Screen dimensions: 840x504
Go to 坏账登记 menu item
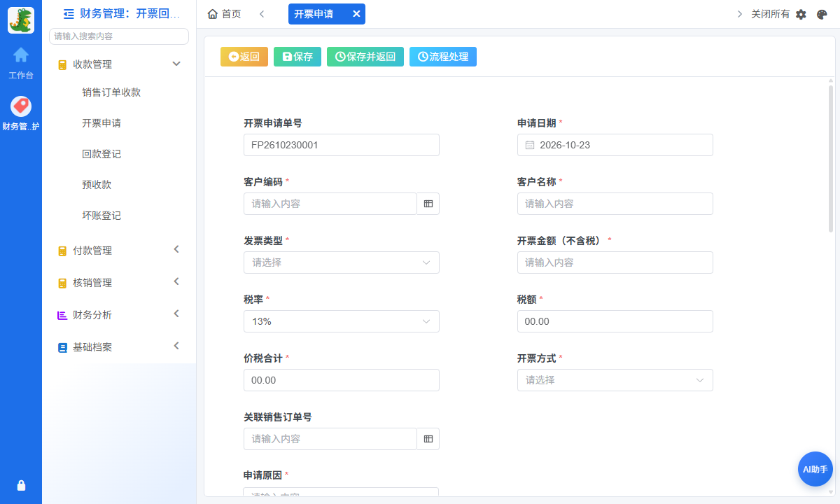(101, 216)
